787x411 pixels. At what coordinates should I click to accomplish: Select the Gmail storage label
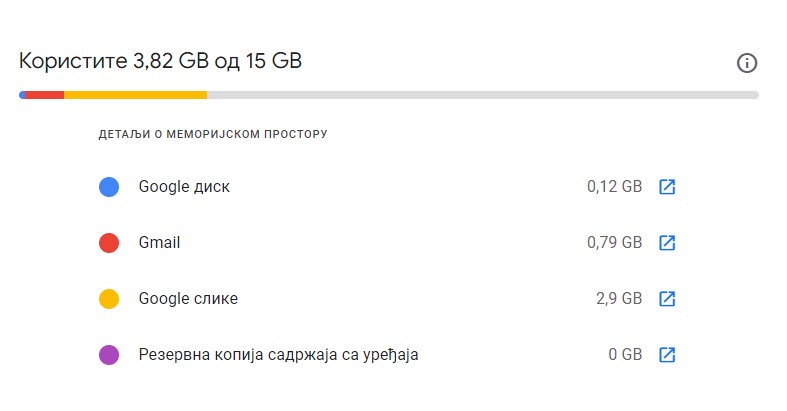pos(159,243)
